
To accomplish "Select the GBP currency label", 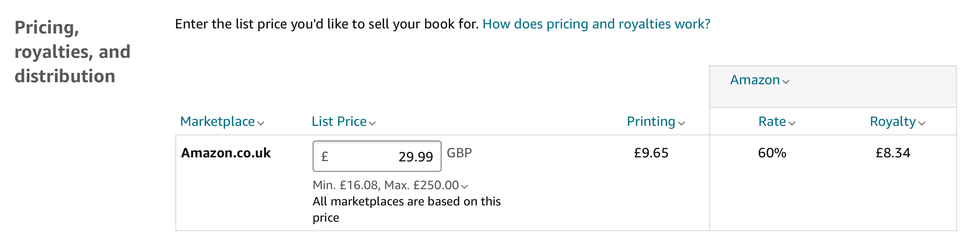I will [x=459, y=153].
